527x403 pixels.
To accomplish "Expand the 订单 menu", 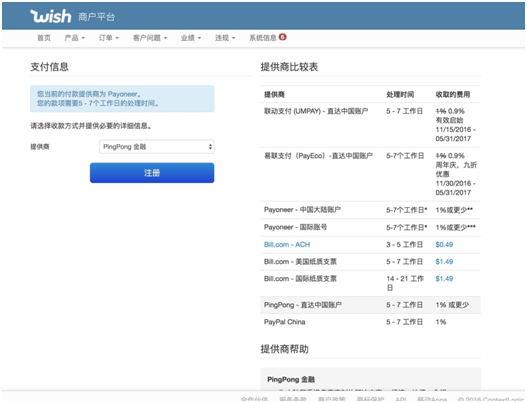I will pos(109,38).
